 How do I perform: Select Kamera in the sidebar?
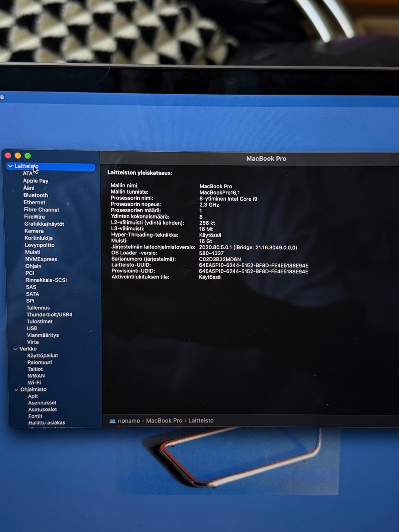(x=34, y=231)
